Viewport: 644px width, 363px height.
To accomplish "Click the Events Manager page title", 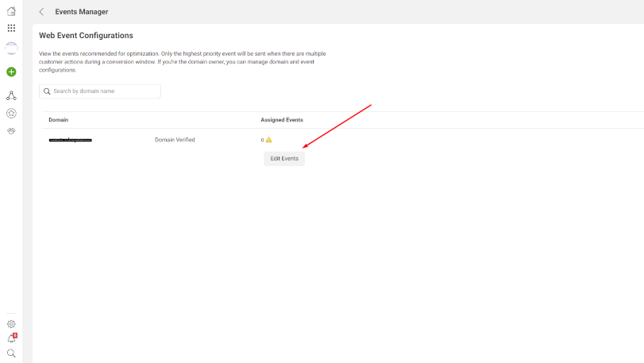I will (82, 12).
